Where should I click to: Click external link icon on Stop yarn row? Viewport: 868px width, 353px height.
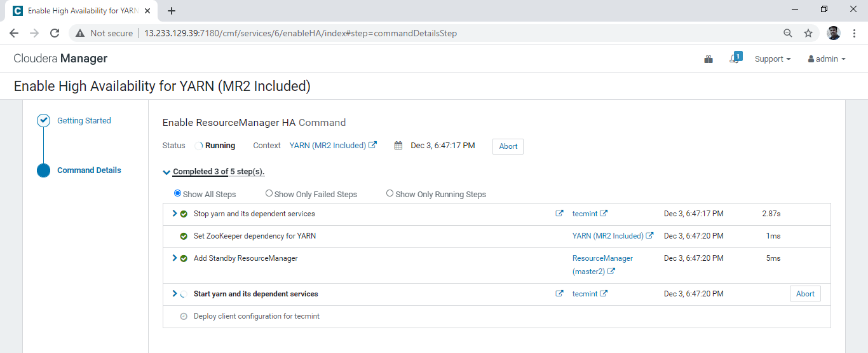pos(559,214)
